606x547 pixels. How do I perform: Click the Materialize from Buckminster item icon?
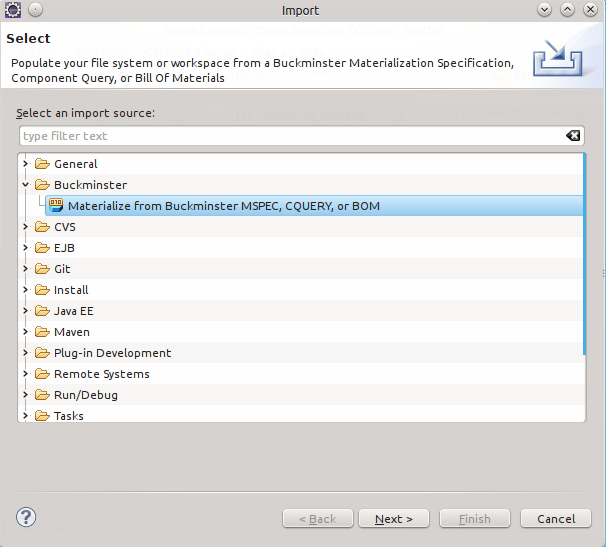tap(56, 206)
